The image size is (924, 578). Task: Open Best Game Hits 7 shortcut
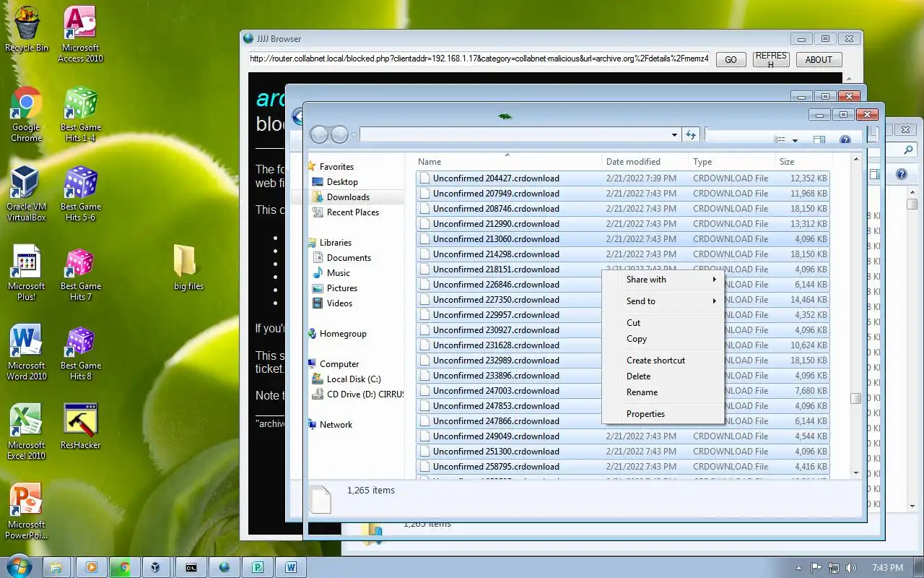click(80, 273)
